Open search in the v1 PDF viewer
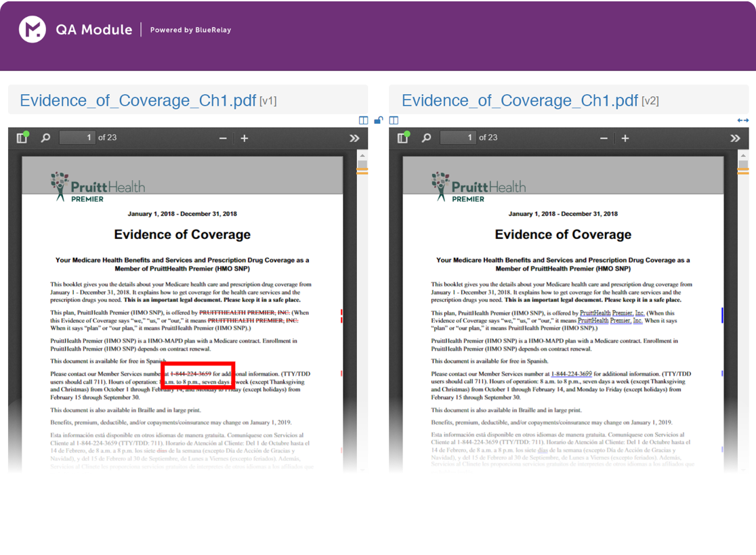This screenshot has height=555, width=756. click(x=45, y=138)
